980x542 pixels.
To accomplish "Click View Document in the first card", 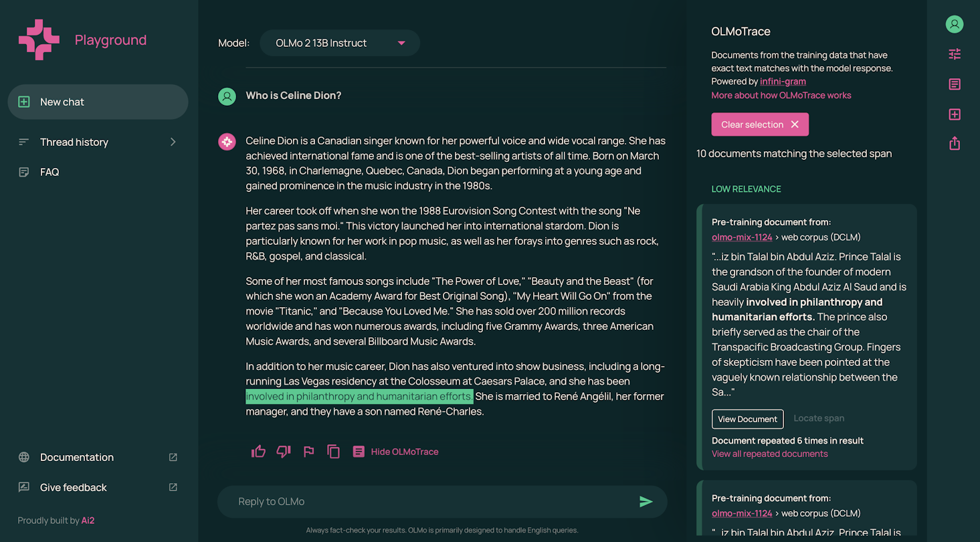I will pyautogui.click(x=747, y=419).
